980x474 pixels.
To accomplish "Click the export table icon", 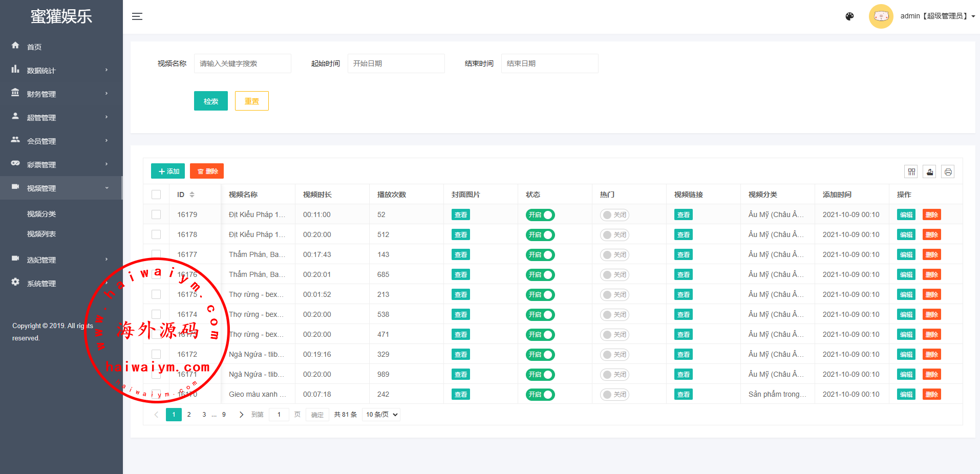I will click(930, 172).
